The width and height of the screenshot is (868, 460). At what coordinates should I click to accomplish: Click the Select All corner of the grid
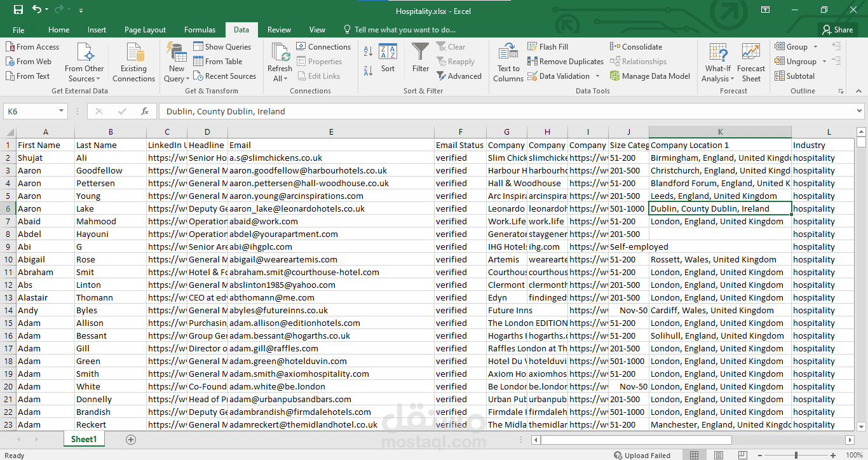[8, 132]
